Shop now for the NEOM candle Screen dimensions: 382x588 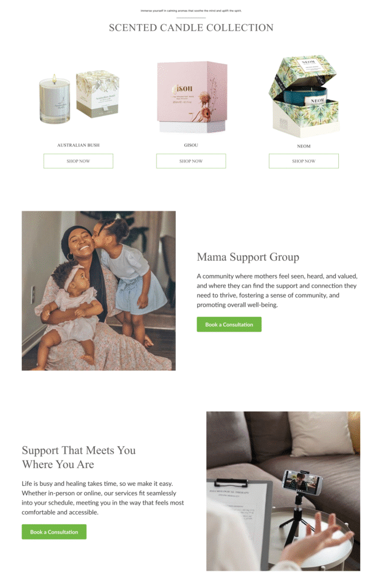(x=303, y=161)
